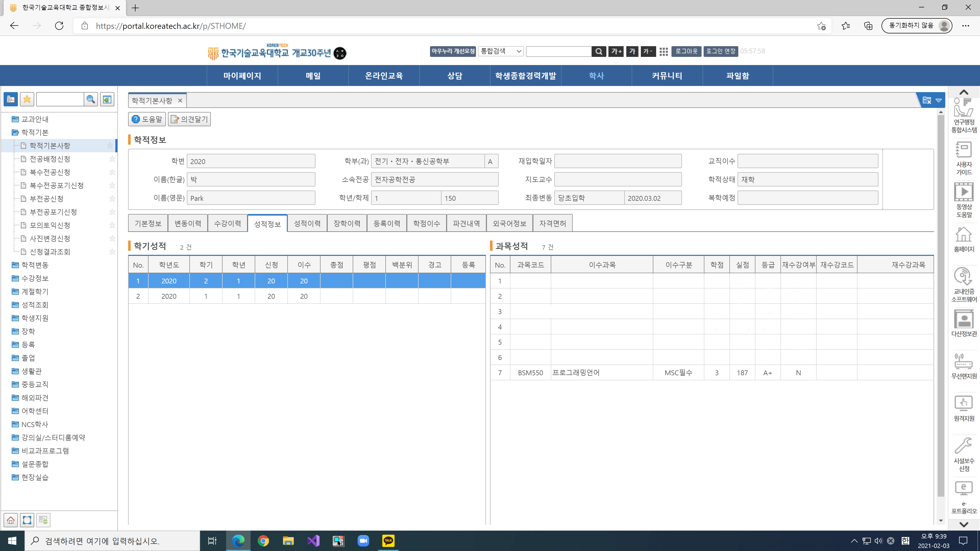Favorite 신청결과조회 with its star
The width and height of the screenshot is (980, 551).
click(112, 252)
